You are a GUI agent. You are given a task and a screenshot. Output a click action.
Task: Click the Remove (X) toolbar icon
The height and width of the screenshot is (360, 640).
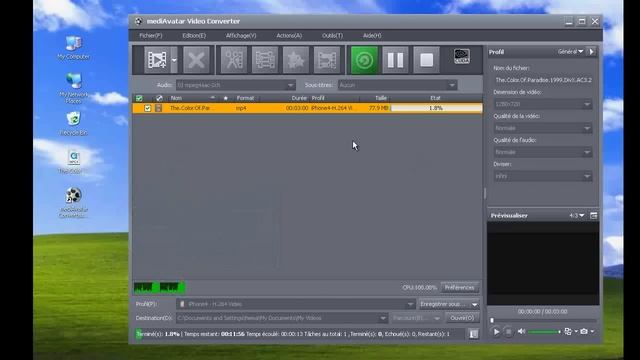coord(196,60)
